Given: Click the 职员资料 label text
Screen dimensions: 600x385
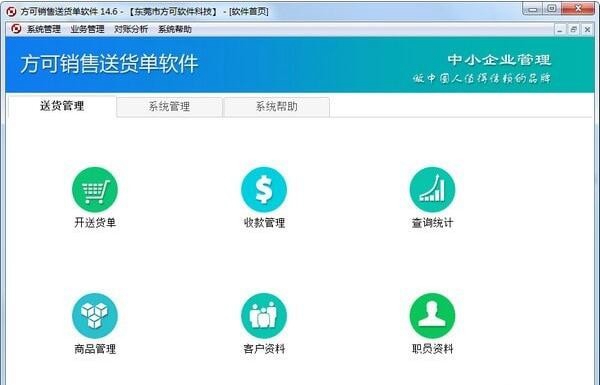Looking at the screenshot, I should coord(432,349).
